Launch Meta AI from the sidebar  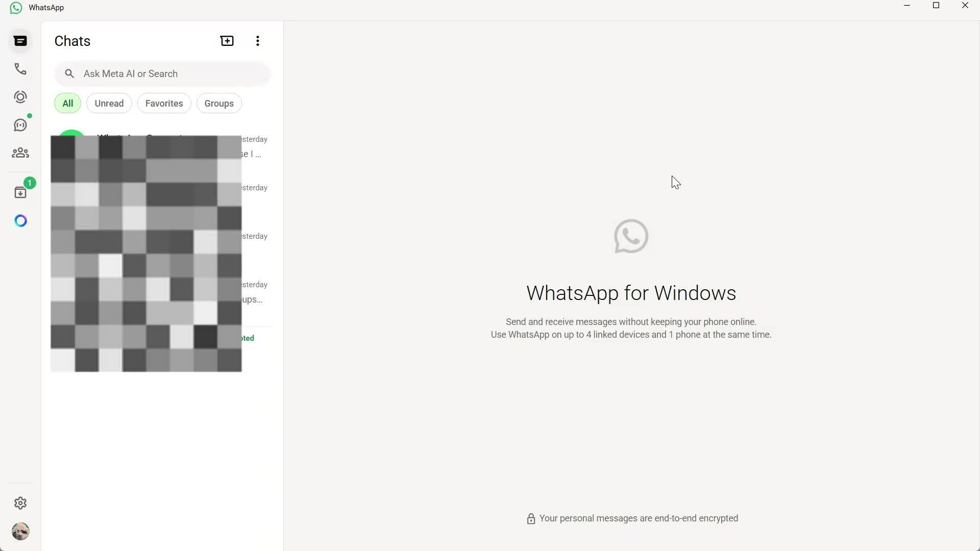[20, 220]
